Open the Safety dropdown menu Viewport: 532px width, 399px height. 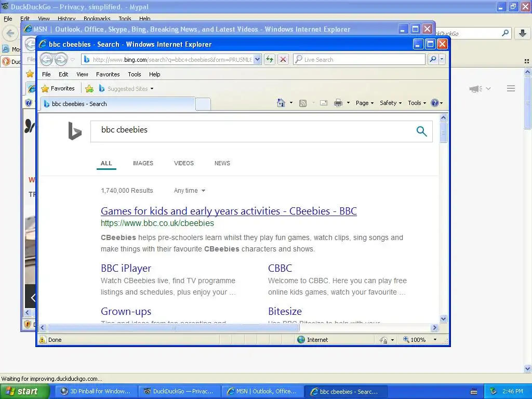coord(391,103)
